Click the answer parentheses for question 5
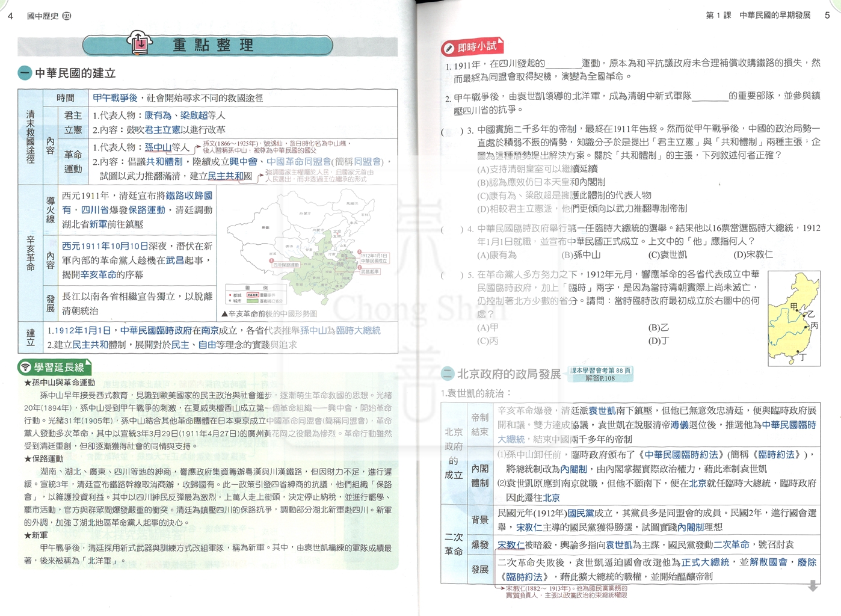This screenshot has height=616, width=841. 452,275
